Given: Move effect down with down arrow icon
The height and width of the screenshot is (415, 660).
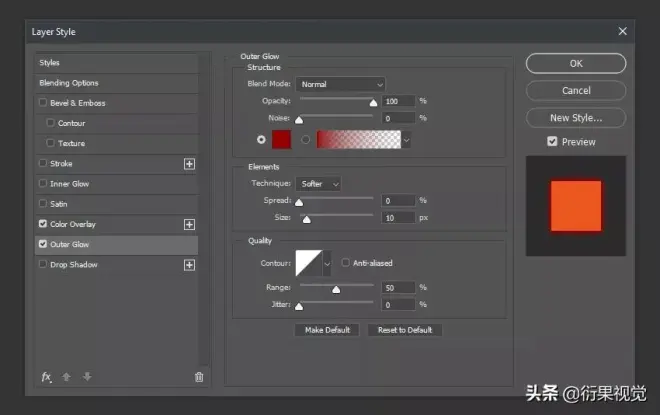Looking at the screenshot, I should point(87,377).
